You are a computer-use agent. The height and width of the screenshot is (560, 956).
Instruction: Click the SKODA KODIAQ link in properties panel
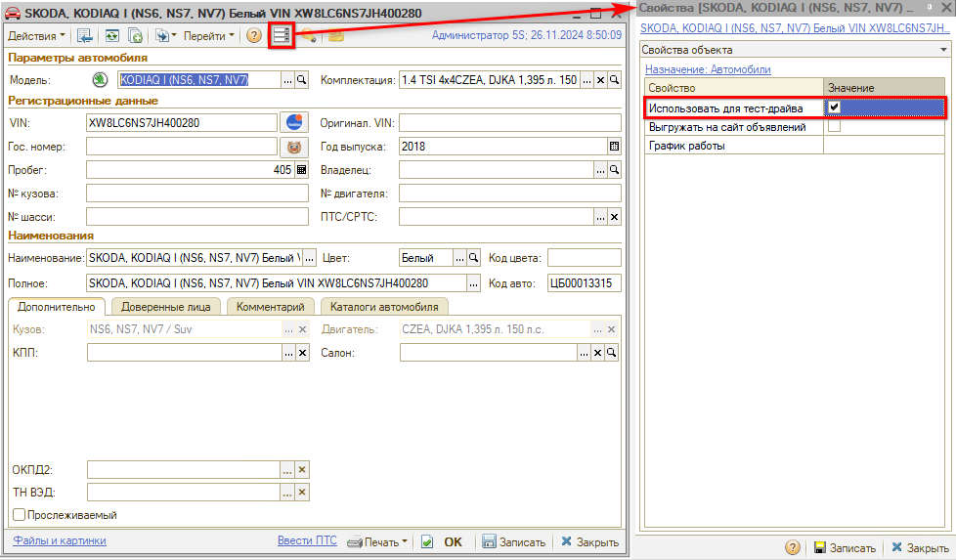tap(795, 28)
